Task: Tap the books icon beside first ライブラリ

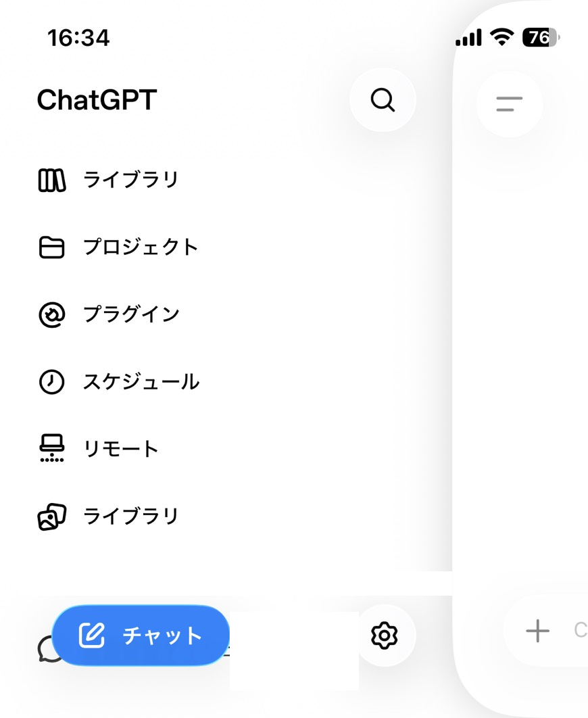Action: click(x=52, y=180)
